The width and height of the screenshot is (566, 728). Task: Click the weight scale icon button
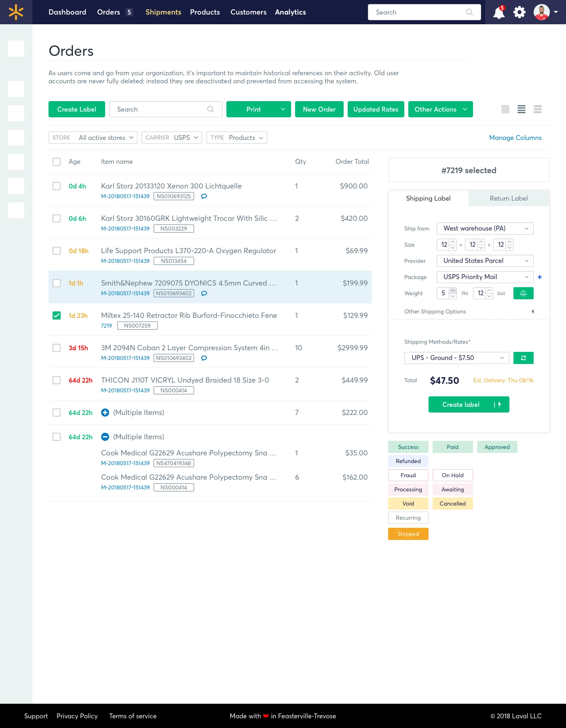[x=523, y=293]
